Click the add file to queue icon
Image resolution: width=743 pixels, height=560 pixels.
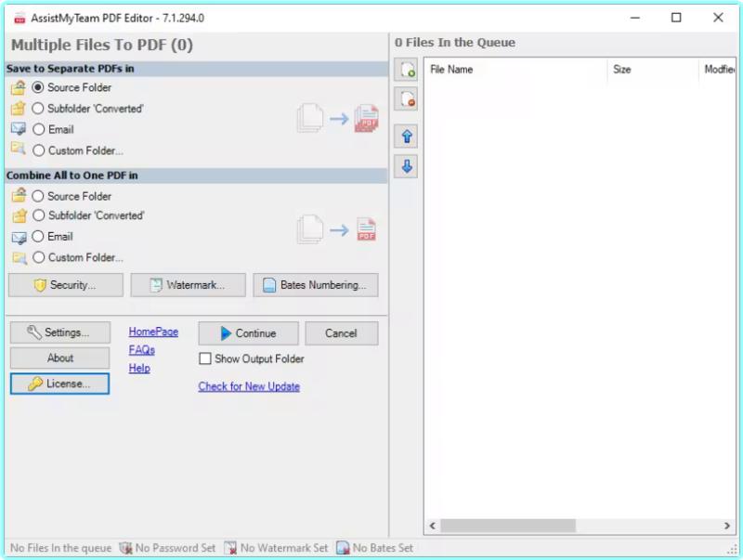pyautogui.click(x=406, y=70)
